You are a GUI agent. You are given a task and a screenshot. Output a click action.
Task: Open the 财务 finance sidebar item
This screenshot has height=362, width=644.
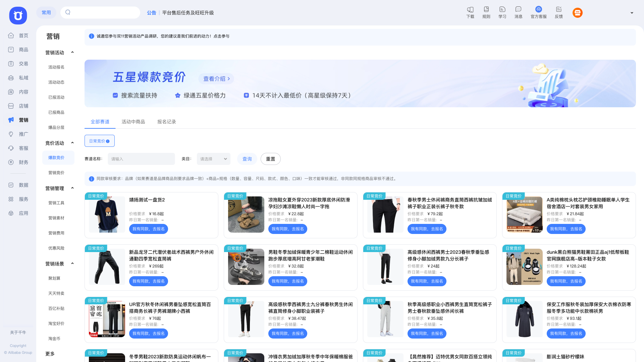coord(18,162)
